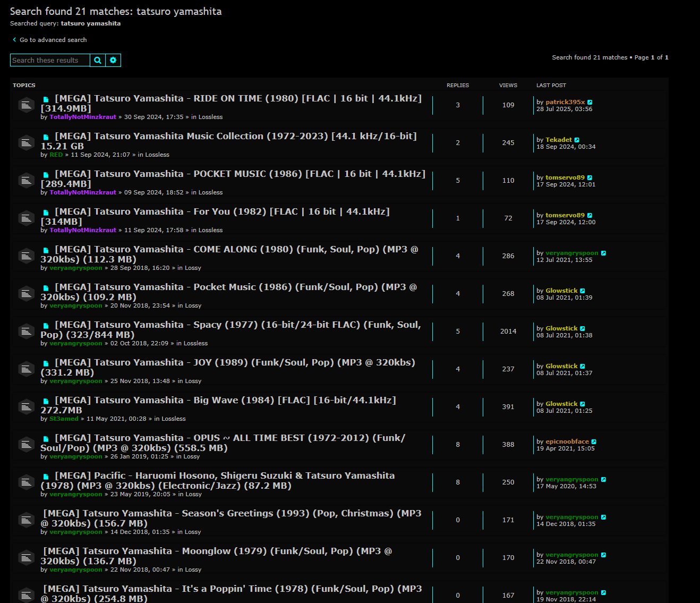Click topic status icon left of Season's Greetings
700x603 pixels.
[x=26, y=520]
